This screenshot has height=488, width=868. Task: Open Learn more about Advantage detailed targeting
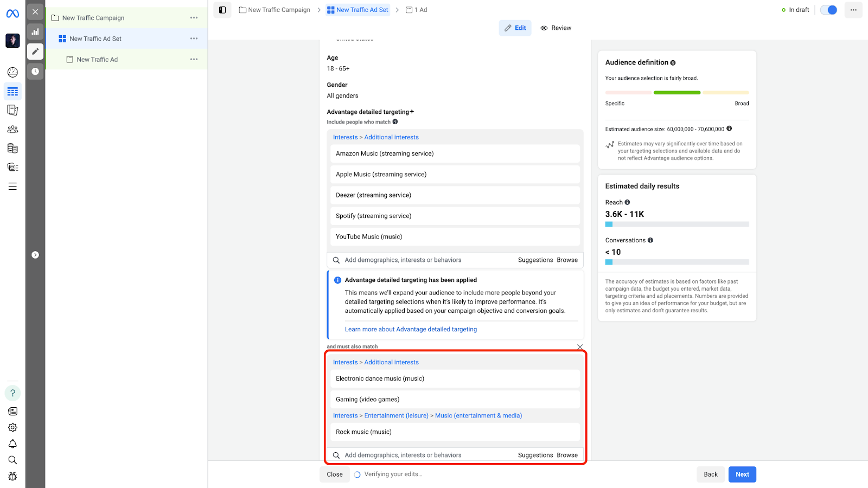[411, 329]
